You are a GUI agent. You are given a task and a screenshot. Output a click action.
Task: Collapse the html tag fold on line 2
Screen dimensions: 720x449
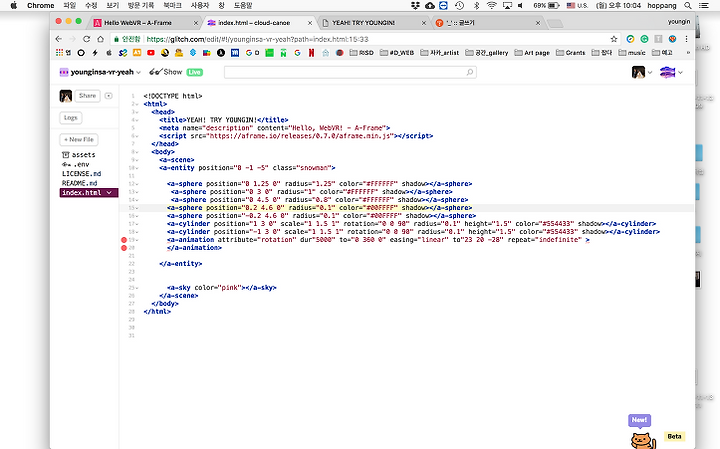coord(137,104)
